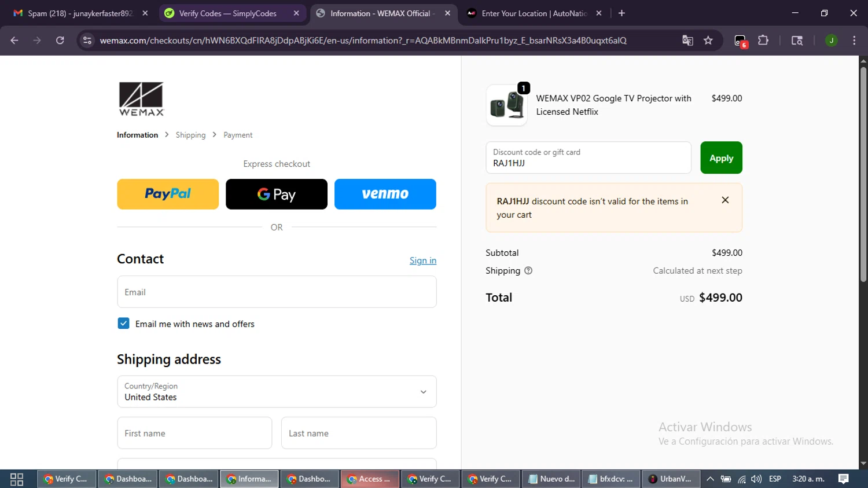Click the network Wi-Fi tray icon
This screenshot has width=868, height=488.
click(x=741, y=479)
